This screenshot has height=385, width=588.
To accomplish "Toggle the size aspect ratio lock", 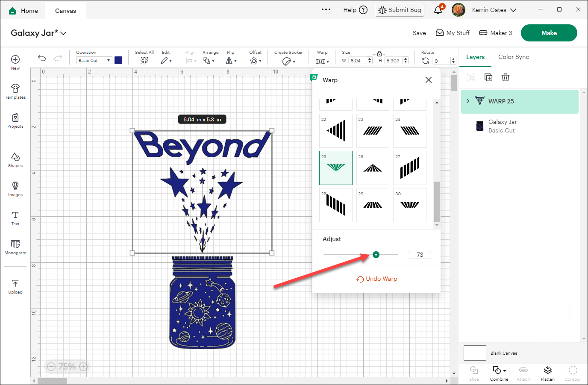I will [379, 53].
